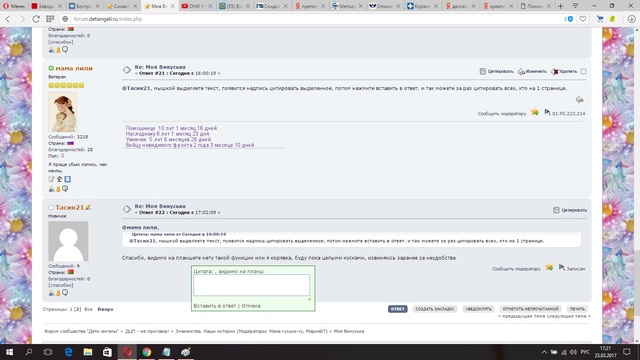Open мама лили speech bubble icon
Viewport: 640px width, 360px height.
65,189
